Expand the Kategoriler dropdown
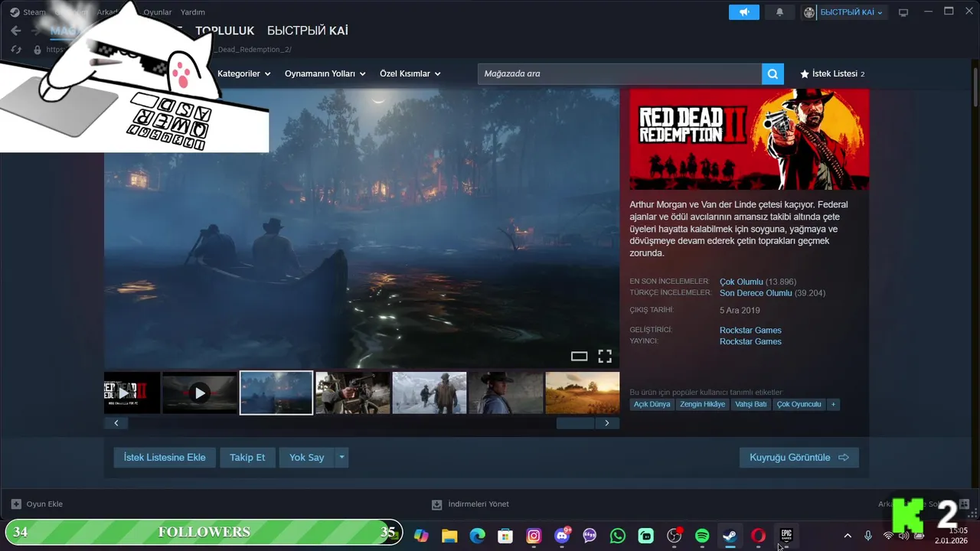The image size is (980, 551). 244,74
